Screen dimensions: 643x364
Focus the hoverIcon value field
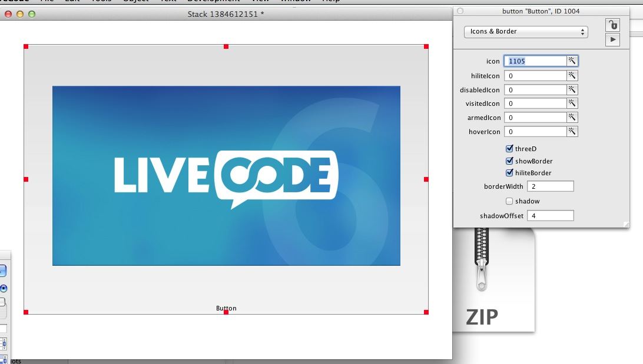pyautogui.click(x=536, y=132)
